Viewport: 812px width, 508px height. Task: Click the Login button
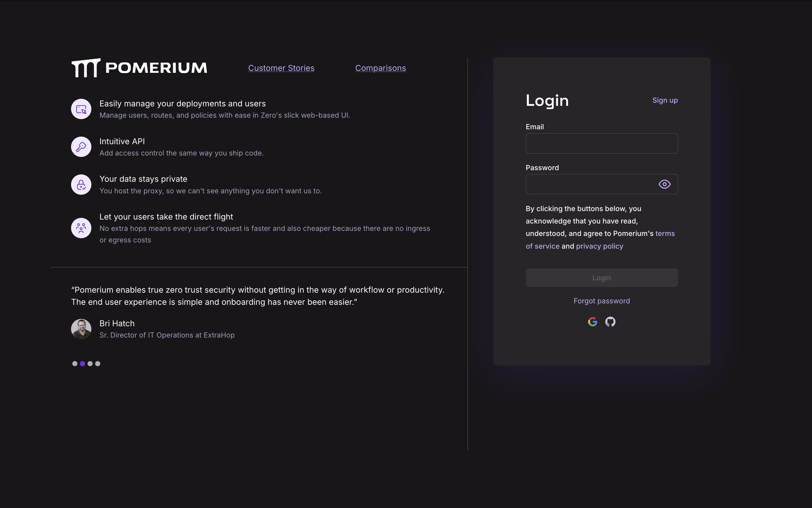tap(602, 278)
